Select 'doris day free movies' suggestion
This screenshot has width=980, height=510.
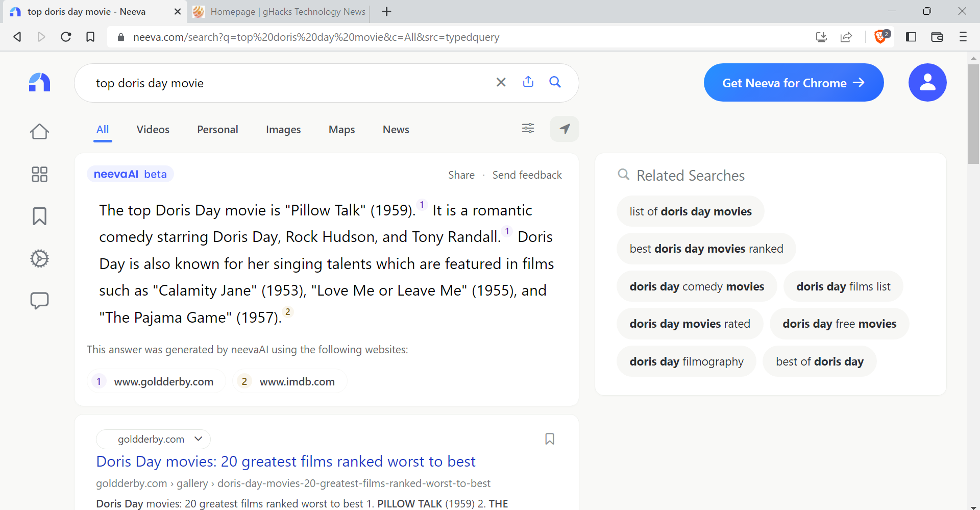pyautogui.click(x=839, y=324)
